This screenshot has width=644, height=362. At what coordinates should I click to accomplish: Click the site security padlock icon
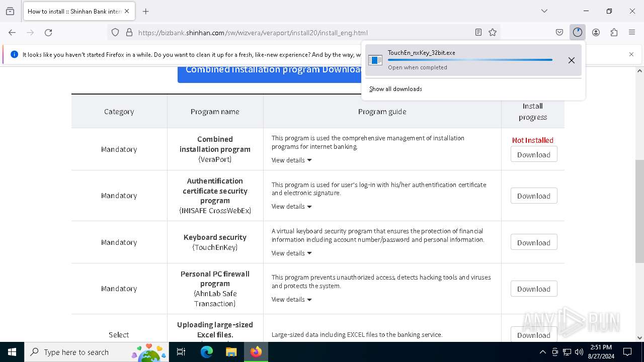[129, 32]
